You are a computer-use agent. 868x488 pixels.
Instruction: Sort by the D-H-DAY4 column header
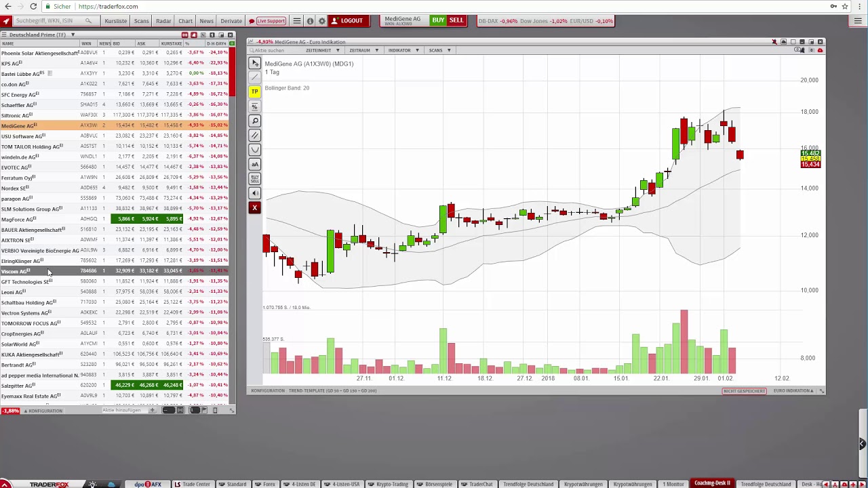217,43
